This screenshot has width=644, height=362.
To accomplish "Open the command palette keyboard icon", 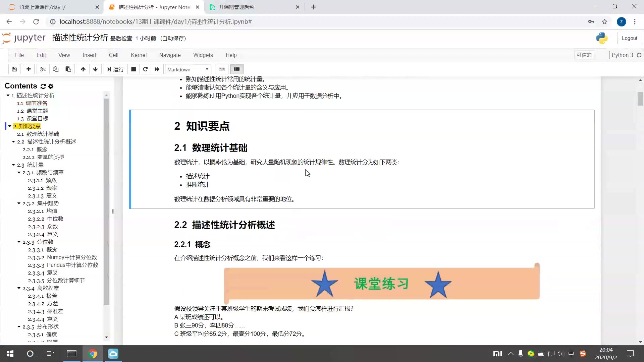I will coord(221,69).
